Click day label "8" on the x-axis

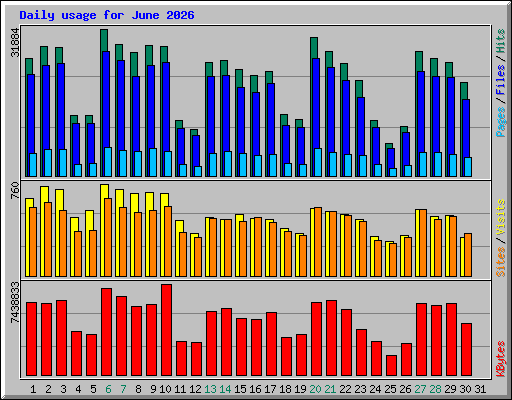pyautogui.click(x=138, y=389)
